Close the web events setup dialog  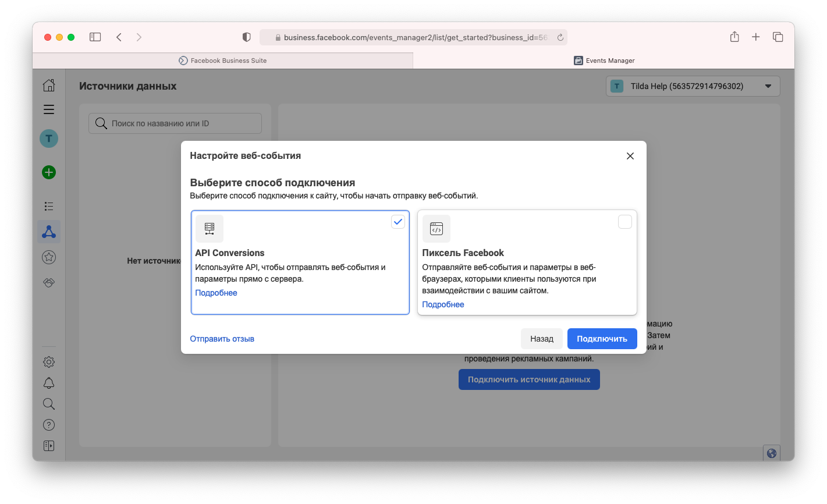630,156
